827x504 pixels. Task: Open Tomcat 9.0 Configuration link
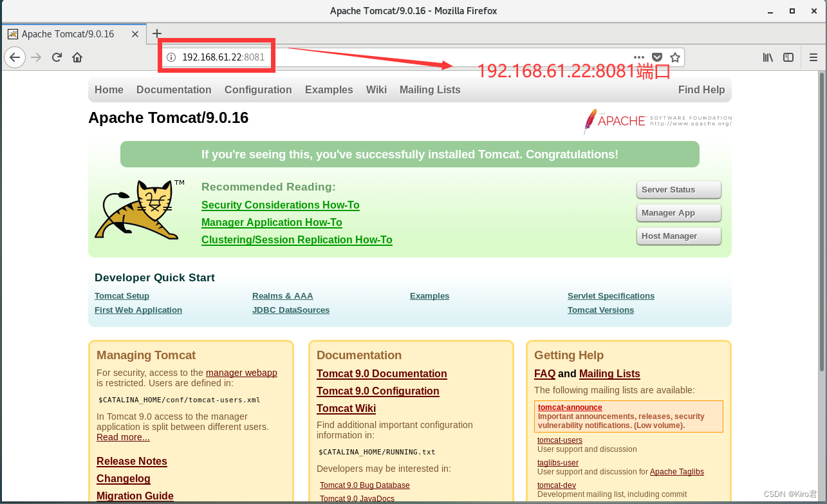point(378,391)
